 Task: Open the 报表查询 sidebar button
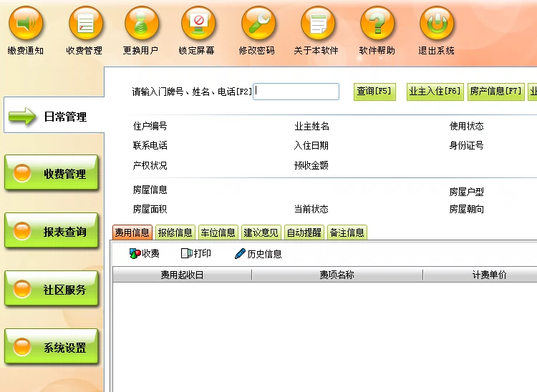click(x=52, y=230)
